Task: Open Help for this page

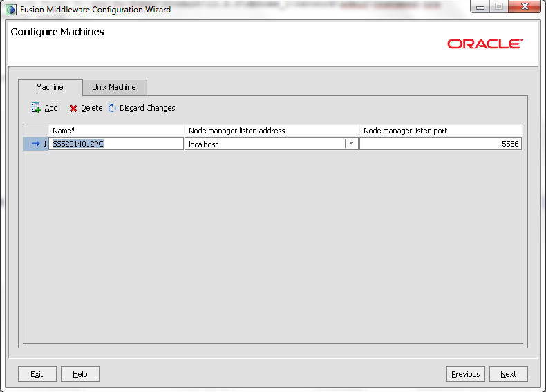Action: point(80,374)
